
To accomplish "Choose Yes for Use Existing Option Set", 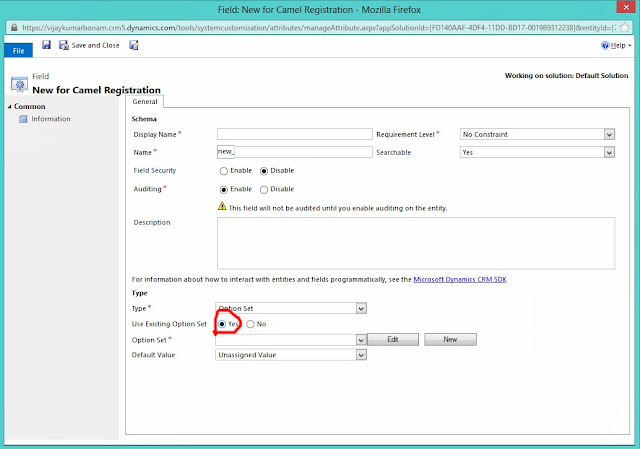I will click(222, 324).
